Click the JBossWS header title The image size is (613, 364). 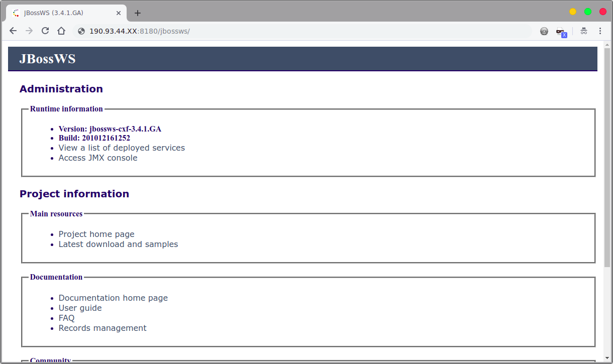pos(47,59)
